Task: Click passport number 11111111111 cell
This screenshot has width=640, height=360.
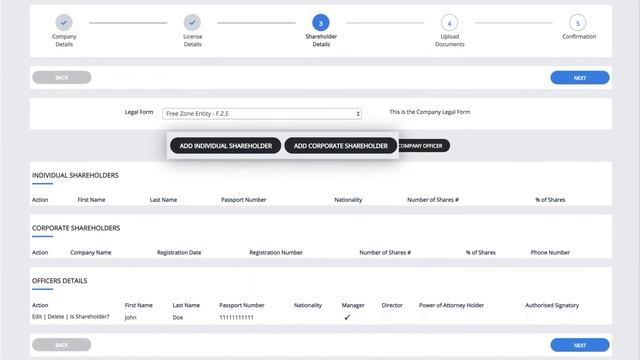Action: point(236,317)
